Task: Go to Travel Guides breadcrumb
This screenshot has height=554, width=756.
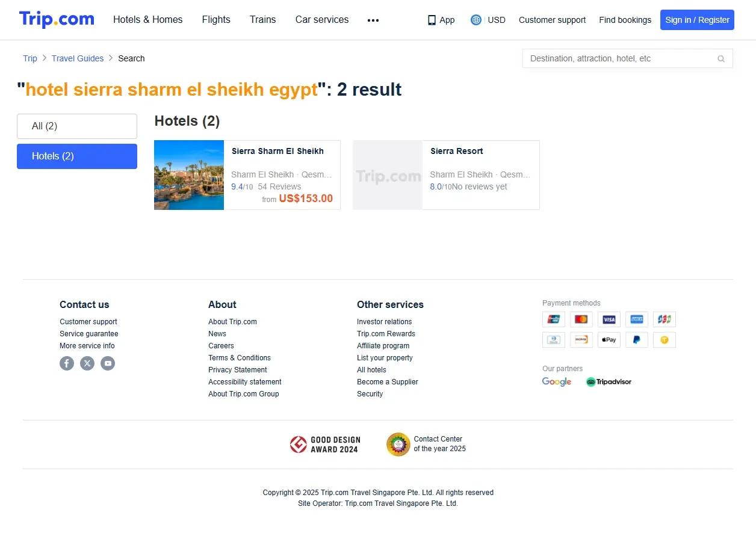Action: coord(78,58)
